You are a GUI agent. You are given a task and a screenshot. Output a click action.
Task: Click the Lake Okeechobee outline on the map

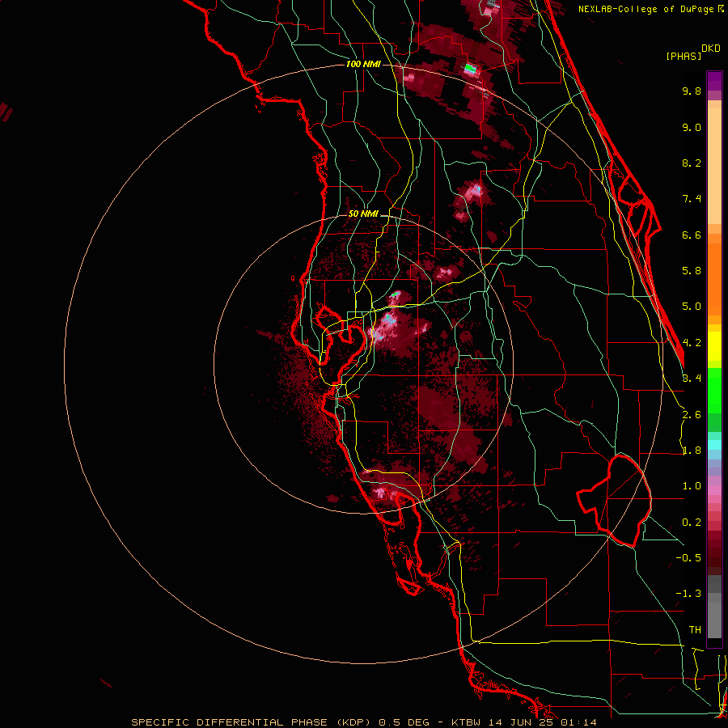(x=615, y=501)
